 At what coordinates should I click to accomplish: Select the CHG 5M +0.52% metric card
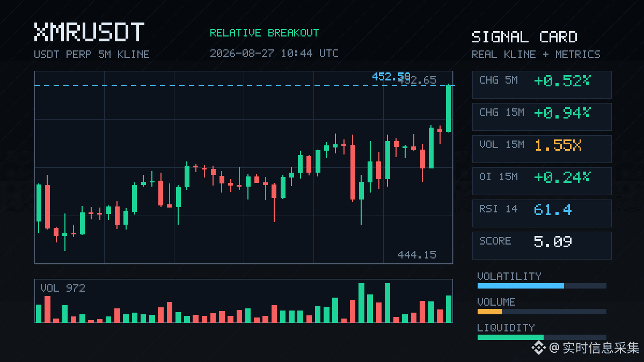point(541,85)
